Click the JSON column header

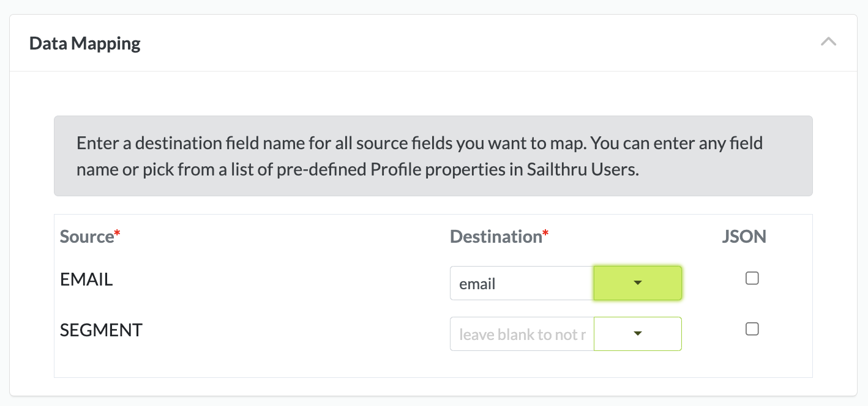tap(744, 237)
